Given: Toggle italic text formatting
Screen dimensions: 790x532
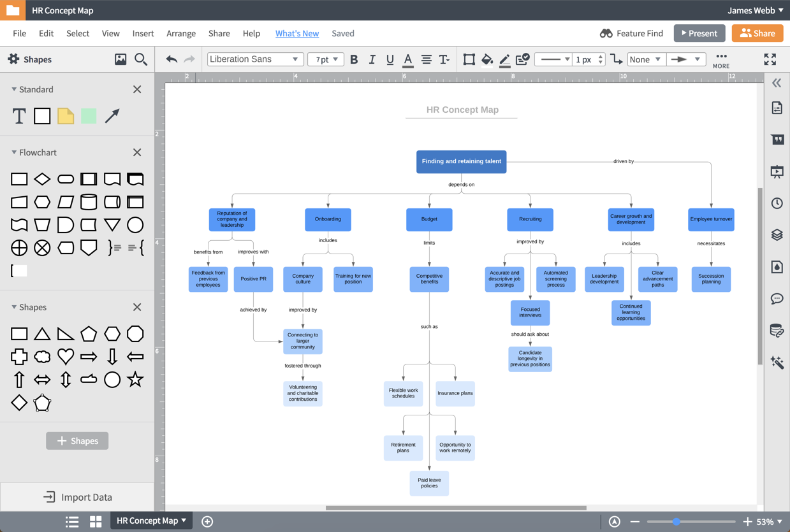Looking at the screenshot, I should pyautogui.click(x=372, y=59).
